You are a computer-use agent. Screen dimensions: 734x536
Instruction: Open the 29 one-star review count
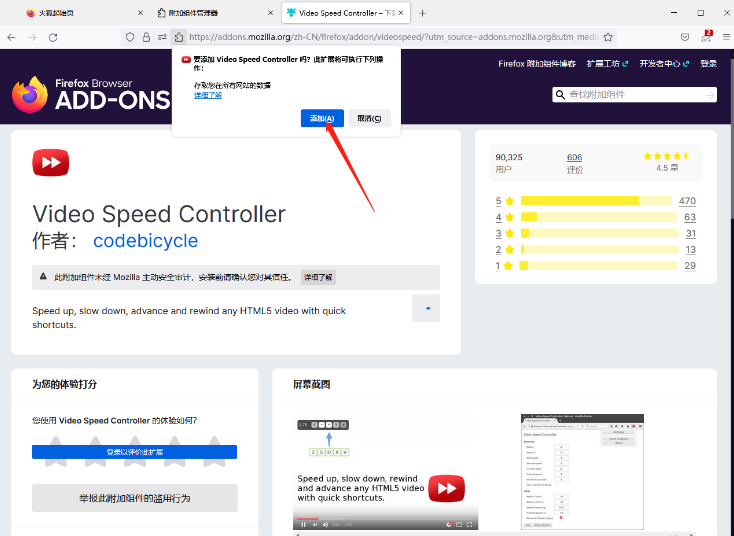pyautogui.click(x=690, y=265)
